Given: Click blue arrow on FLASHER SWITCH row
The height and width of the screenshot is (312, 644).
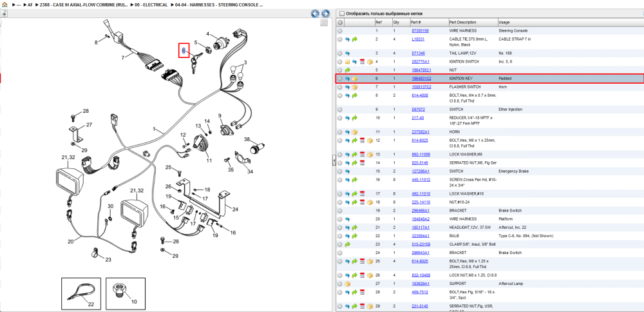Looking at the screenshot, I should [x=347, y=87].
